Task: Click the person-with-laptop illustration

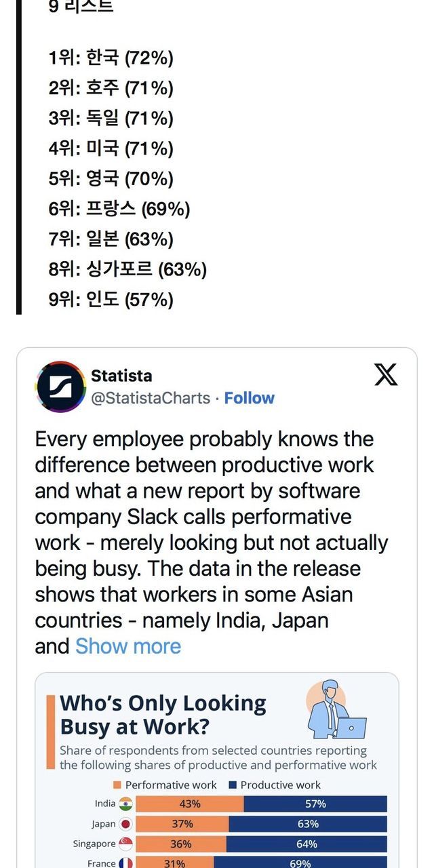Action: coord(335,710)
